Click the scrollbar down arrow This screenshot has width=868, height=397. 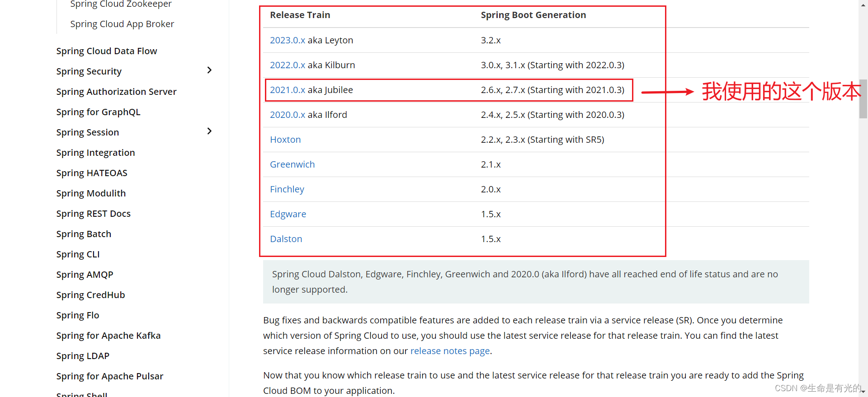[x=863, y=392]
